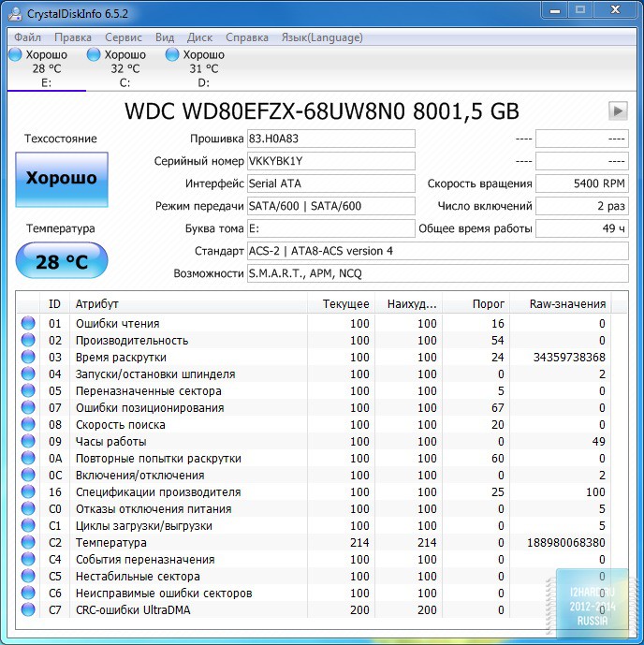Click status orb for Время раскрутки row
644x645 pixels.
click(28, 357)
